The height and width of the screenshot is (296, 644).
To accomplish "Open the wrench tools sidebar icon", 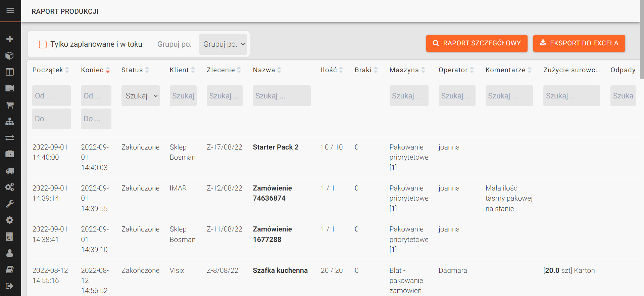I will (10, 204).
